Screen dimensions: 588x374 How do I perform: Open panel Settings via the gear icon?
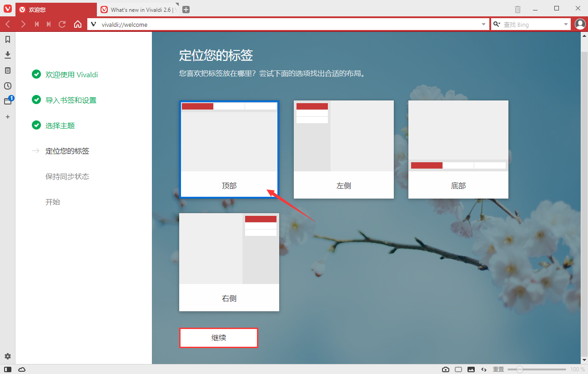(7, 356)
